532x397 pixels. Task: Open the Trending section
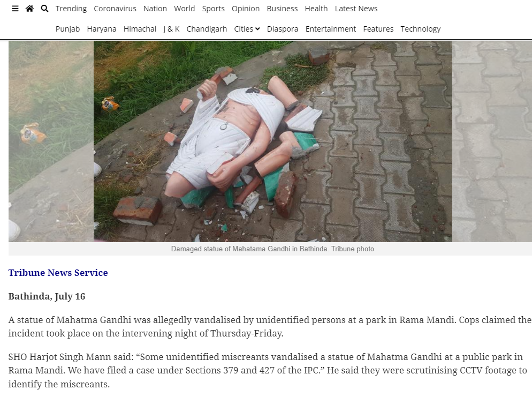pyautogui.click(x=71, y=9)
